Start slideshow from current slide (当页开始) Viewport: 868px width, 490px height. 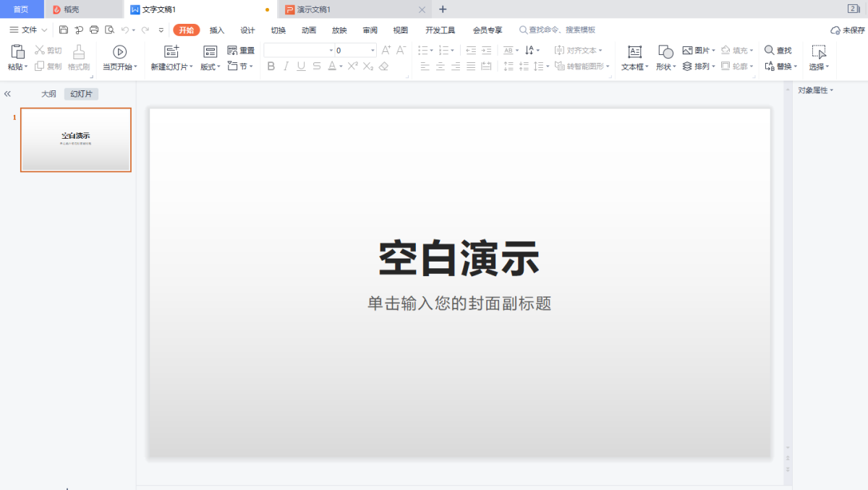pos(119,51)
